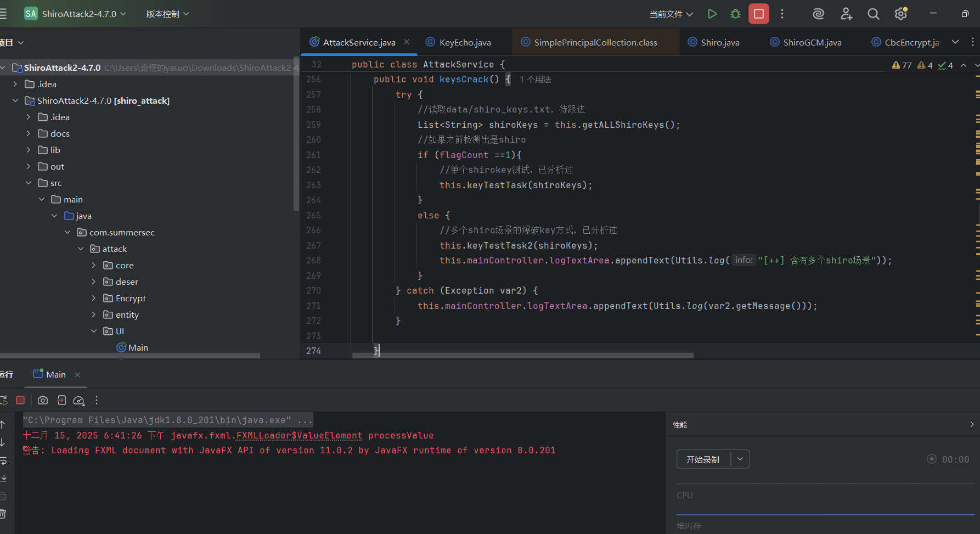Open Search Everywhere magnifier icon

tap(873, 14)
